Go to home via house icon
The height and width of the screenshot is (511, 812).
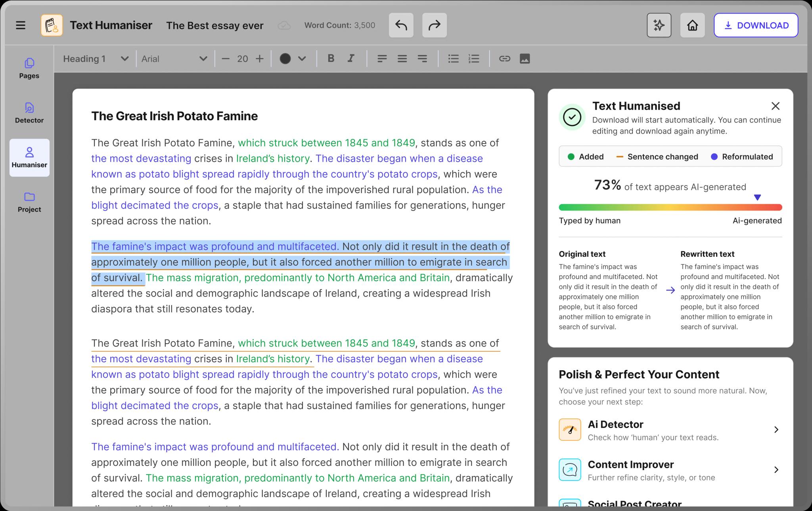[692, 25]
